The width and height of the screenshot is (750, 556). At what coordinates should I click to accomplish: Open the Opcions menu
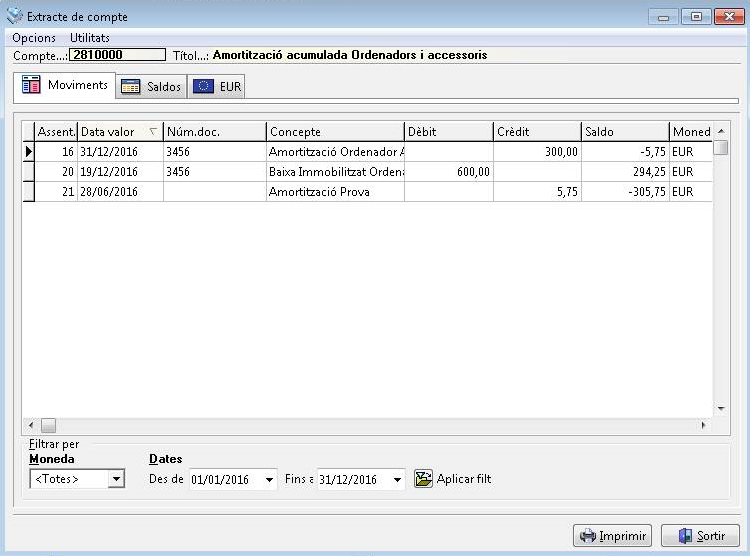pyautogui.click(x=34, y=38)
